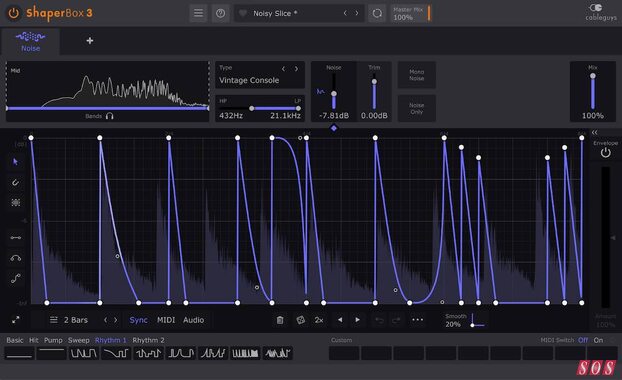
Task: Click the Trim slider knob
Action: (374, 82)
